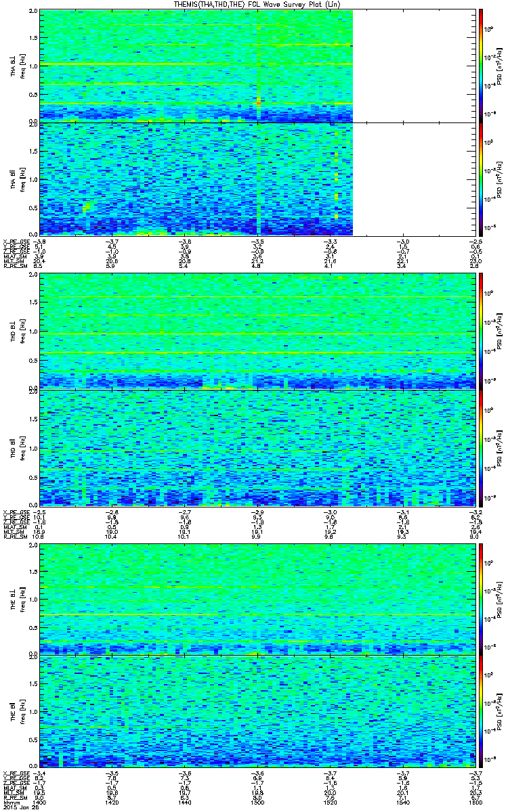
Task: Click the 1.0 frequency tick of THD B⊥
Action: (33, 332)
